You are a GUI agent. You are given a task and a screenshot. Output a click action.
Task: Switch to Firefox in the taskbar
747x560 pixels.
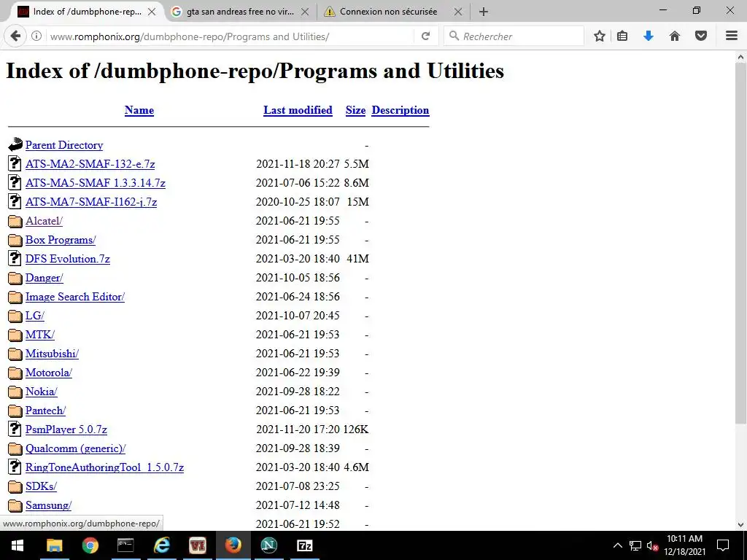point(233,545)
